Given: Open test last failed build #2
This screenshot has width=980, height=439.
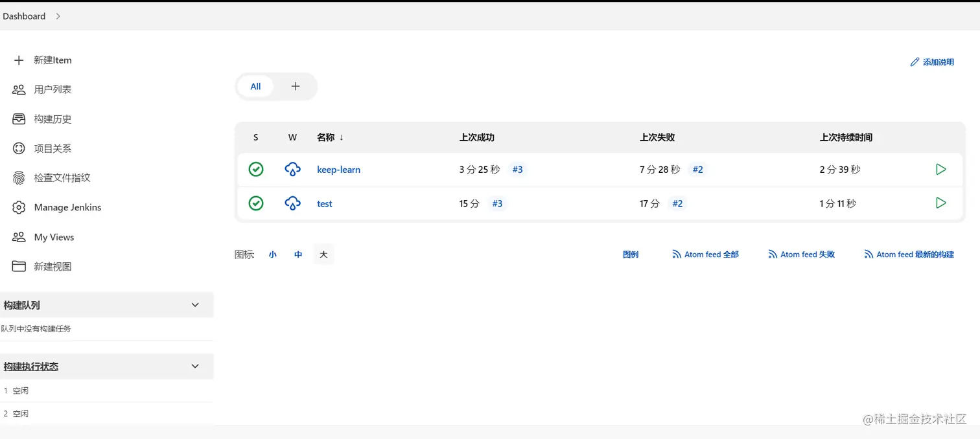Looking at the screenshot, I should point(677,203).
